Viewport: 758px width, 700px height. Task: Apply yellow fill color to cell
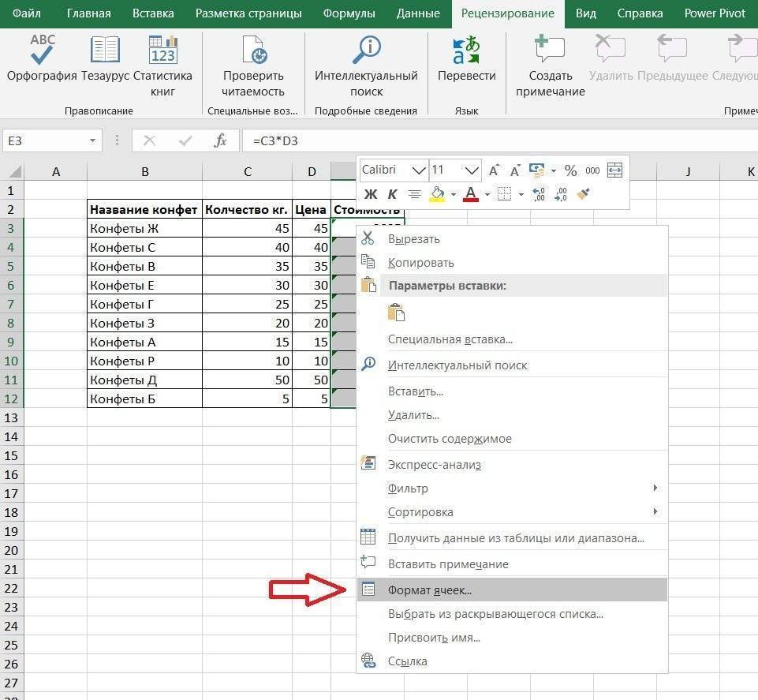(x=436, y=194)
